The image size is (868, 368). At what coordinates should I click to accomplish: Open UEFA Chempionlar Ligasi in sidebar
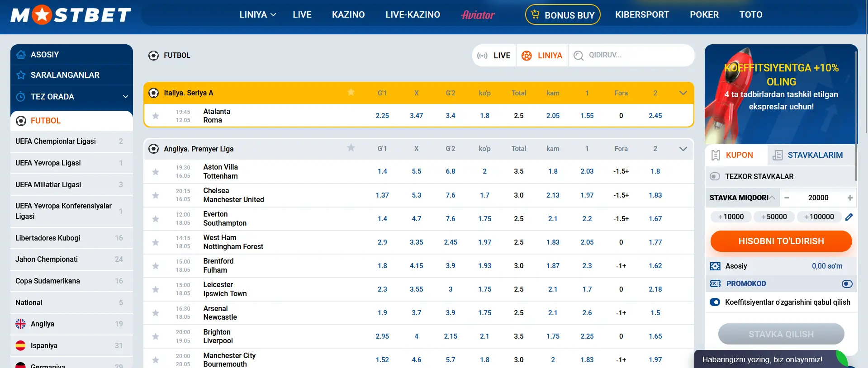pyautogui.click(x=71, y=142)
